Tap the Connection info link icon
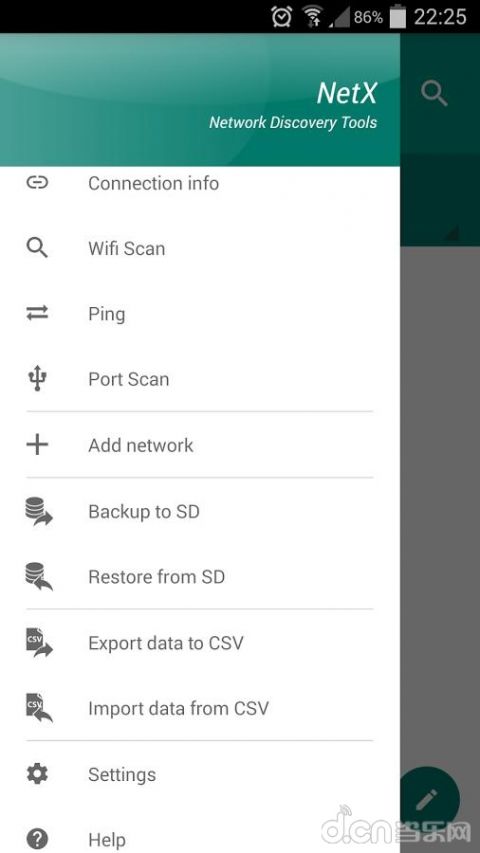This screenshot has width=480, height=853. click(x=37, y=183)
